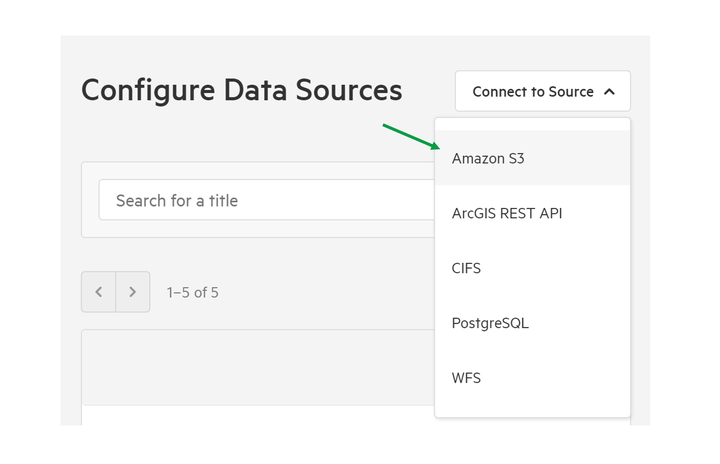Click the Connect to Source text label
This screenshot has width=720, height=464.
533,92
